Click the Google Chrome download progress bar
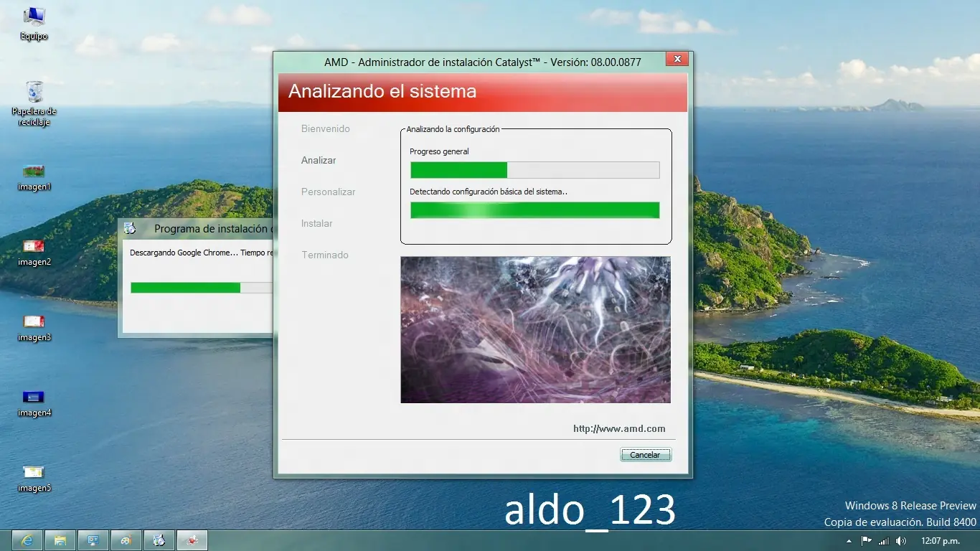 click(202, 288)
